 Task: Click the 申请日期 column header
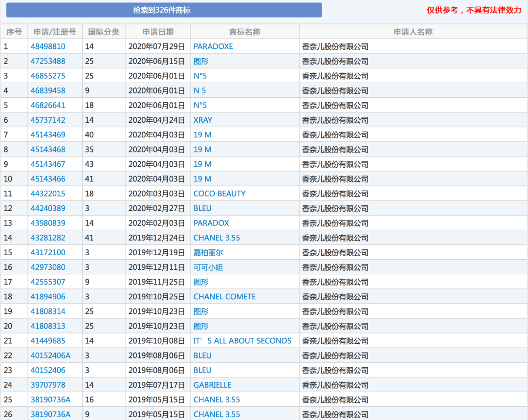click(x=158, y=32)
